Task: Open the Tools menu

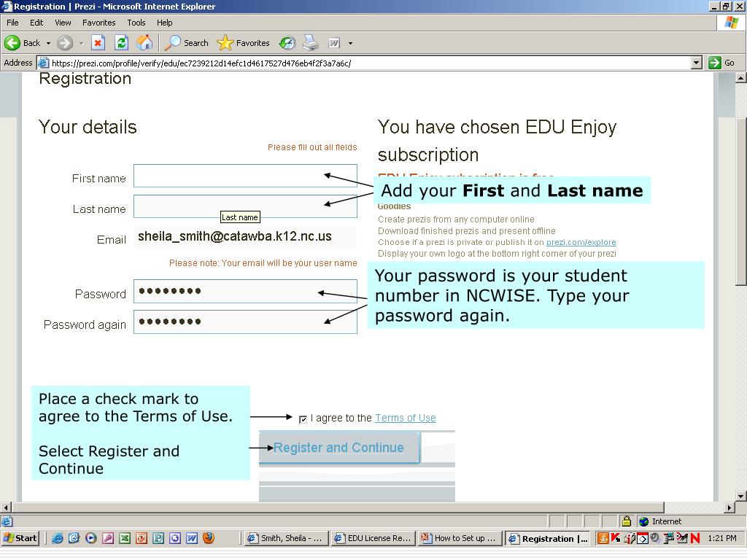Action: (136, 23)
